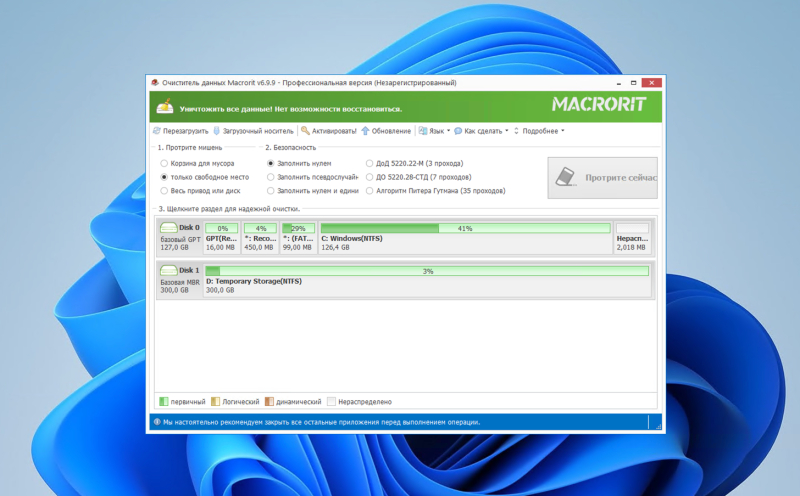Open the Язык dropdown arrow

tap(448, 131)
